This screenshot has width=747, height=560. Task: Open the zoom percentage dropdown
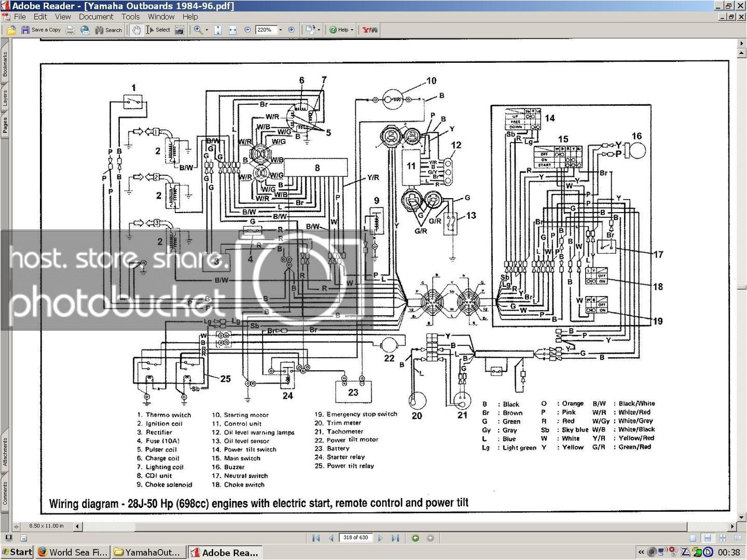point(280,30)
